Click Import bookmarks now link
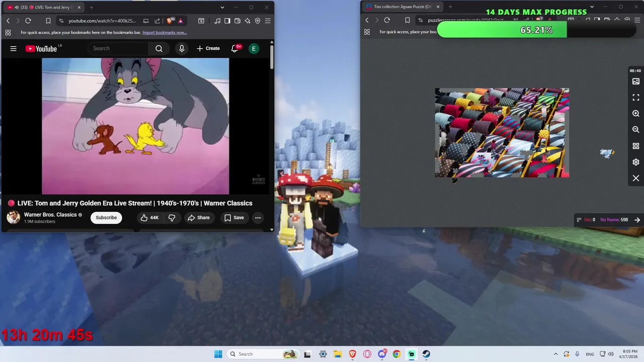 tap(165, 32)
